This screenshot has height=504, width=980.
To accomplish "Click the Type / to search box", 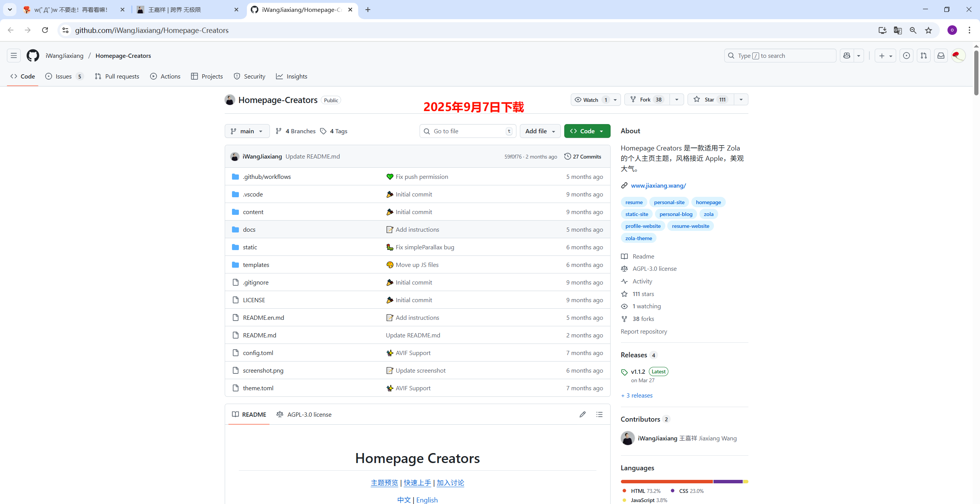I will 780,56.
